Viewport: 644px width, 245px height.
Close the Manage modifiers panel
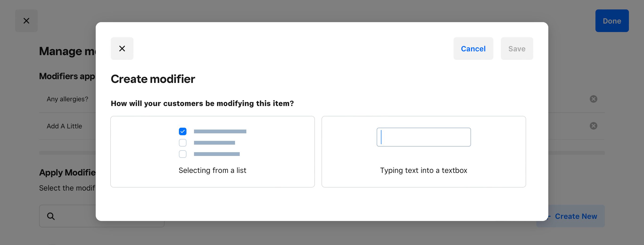(26, 21)
